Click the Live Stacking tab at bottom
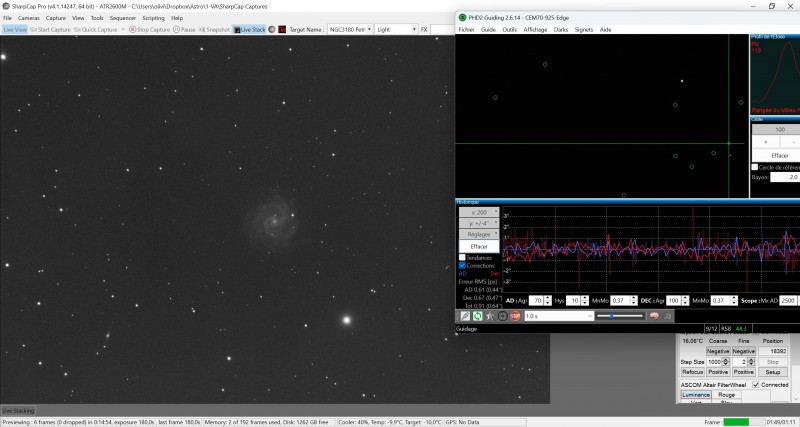The width and height of the screenshot is (800, 427). tap(18, 411)
